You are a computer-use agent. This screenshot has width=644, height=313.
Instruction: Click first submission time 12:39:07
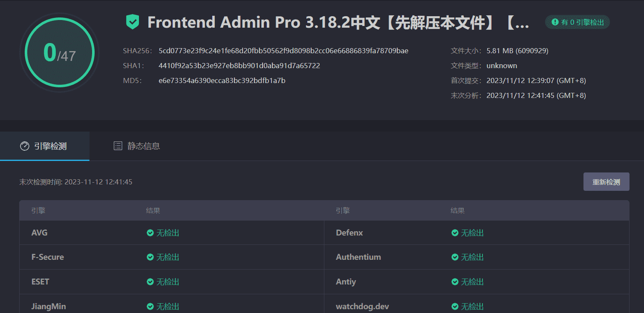536,80
